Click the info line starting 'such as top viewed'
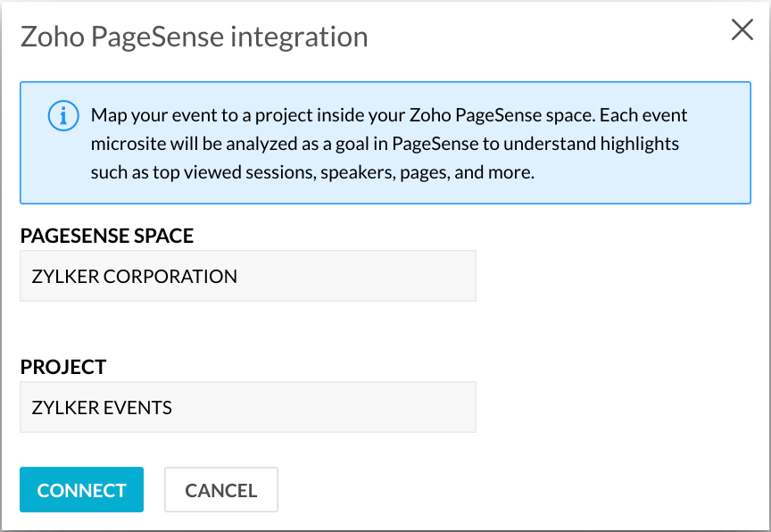 (312, 172)
